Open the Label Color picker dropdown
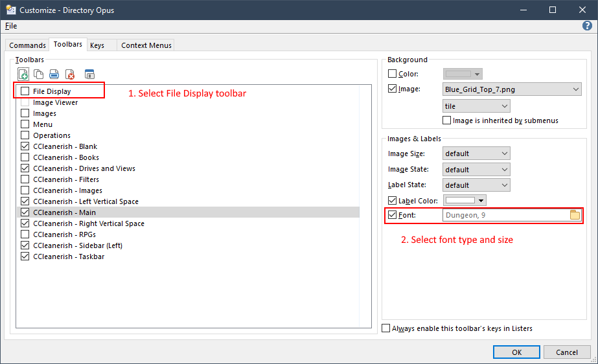 (465, 201)
